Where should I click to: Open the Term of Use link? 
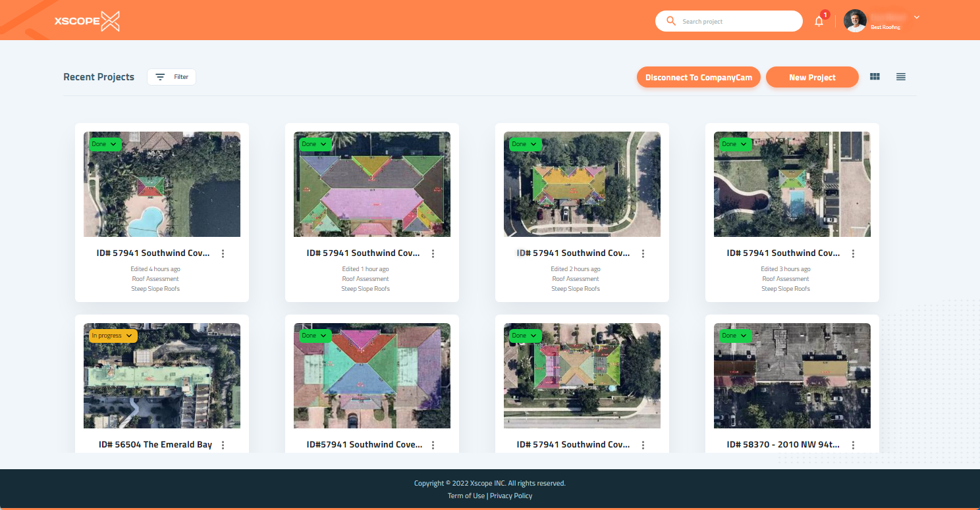point(466,496)
